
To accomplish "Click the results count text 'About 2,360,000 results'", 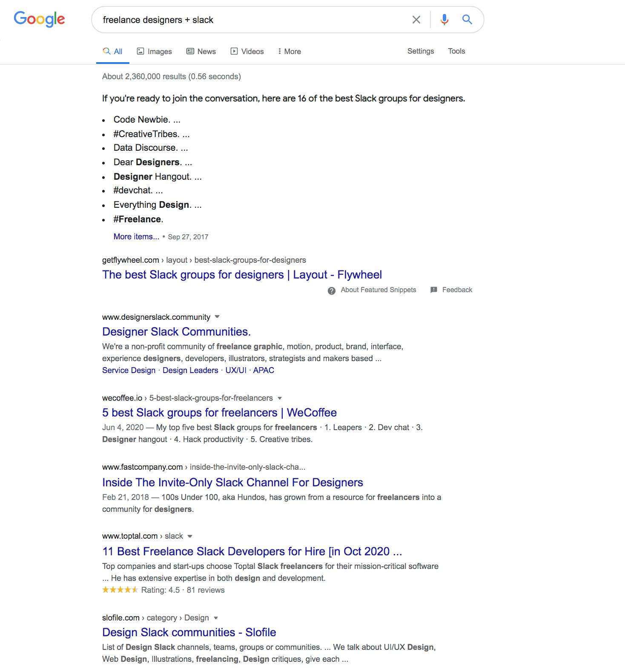I will [x=144, y=77].
